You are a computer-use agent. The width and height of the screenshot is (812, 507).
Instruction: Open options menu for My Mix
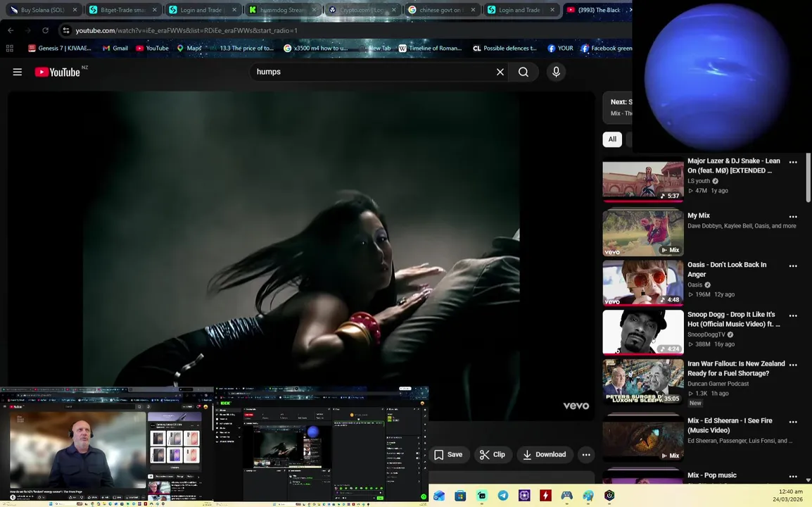coord(793,217)
